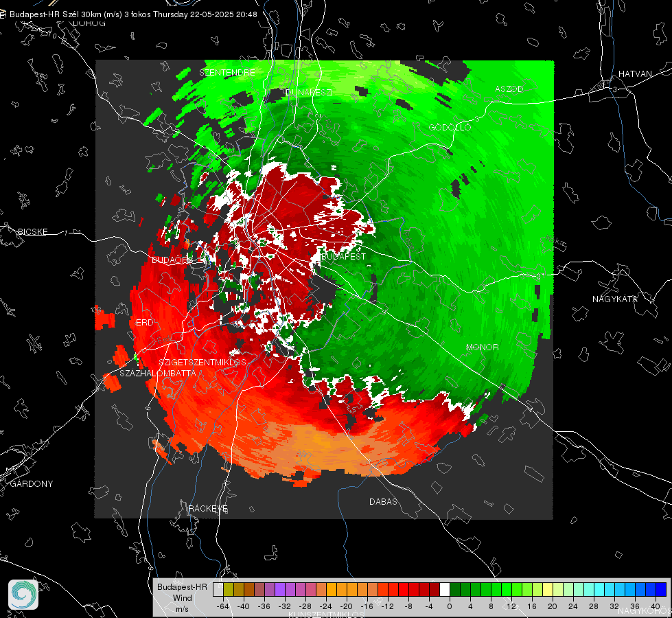Select the BICSKE town label
Image resolution: width=672 pixels, height=618 pixels.
click(32, 231)
